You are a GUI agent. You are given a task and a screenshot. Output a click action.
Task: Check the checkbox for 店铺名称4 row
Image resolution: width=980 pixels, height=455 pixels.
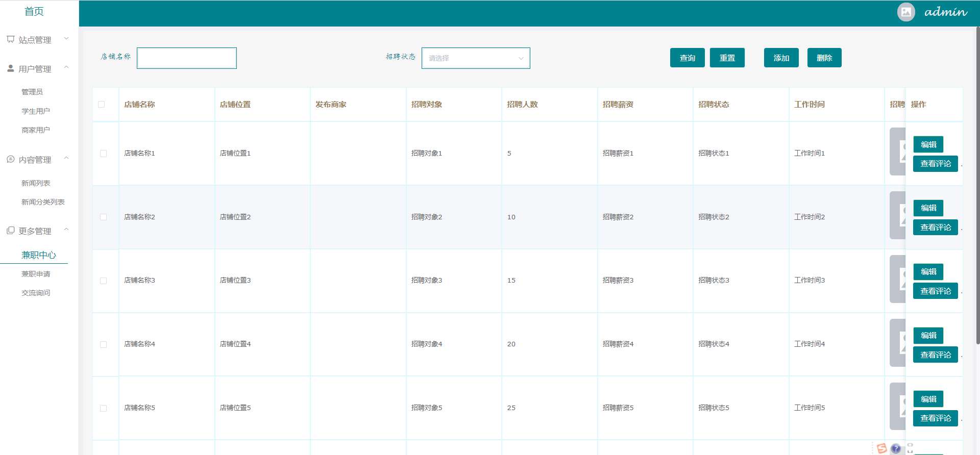103,345
